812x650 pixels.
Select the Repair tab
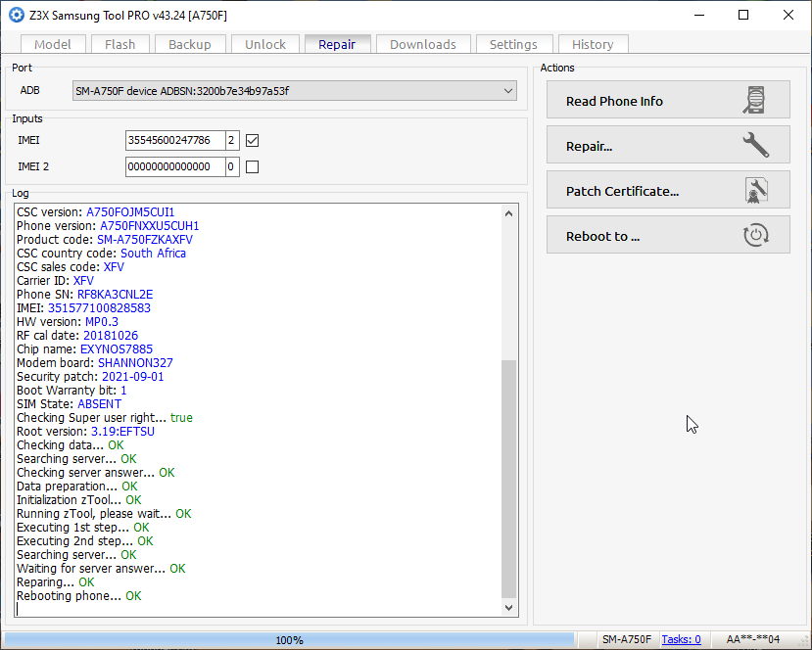[337, 44]
